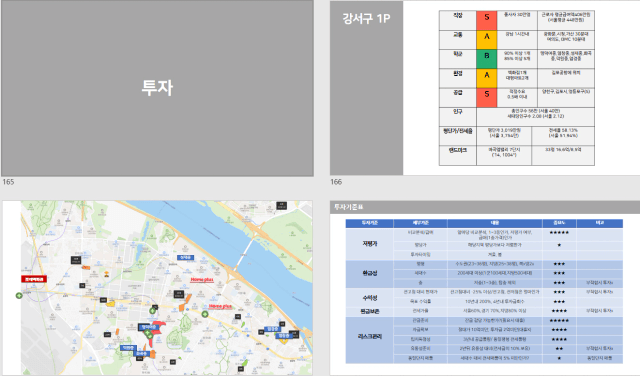Click slide number 165 label
This screenshot has width=640, height=376.
point(8,182)
